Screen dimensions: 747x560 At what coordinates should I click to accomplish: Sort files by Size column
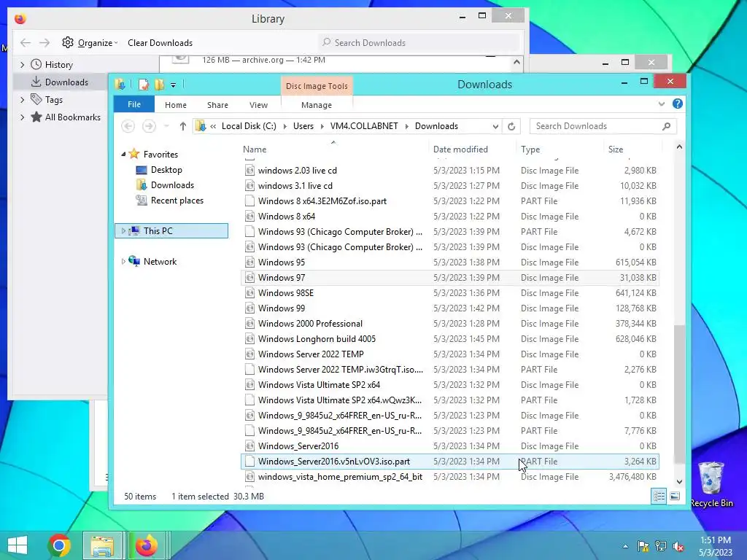(x=632, y=149)
